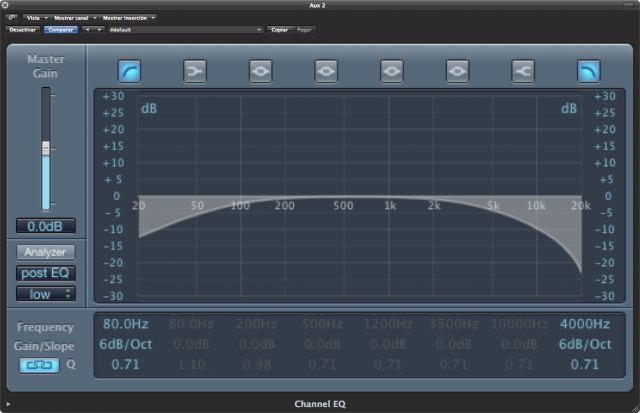The image size is (640, 413).
Task: Click the dimmed 1.10 Q value
Action: click(x=191, y=364)
